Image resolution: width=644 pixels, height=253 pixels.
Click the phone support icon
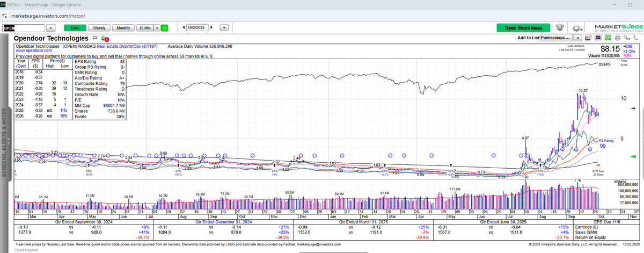tap(636, 38)
